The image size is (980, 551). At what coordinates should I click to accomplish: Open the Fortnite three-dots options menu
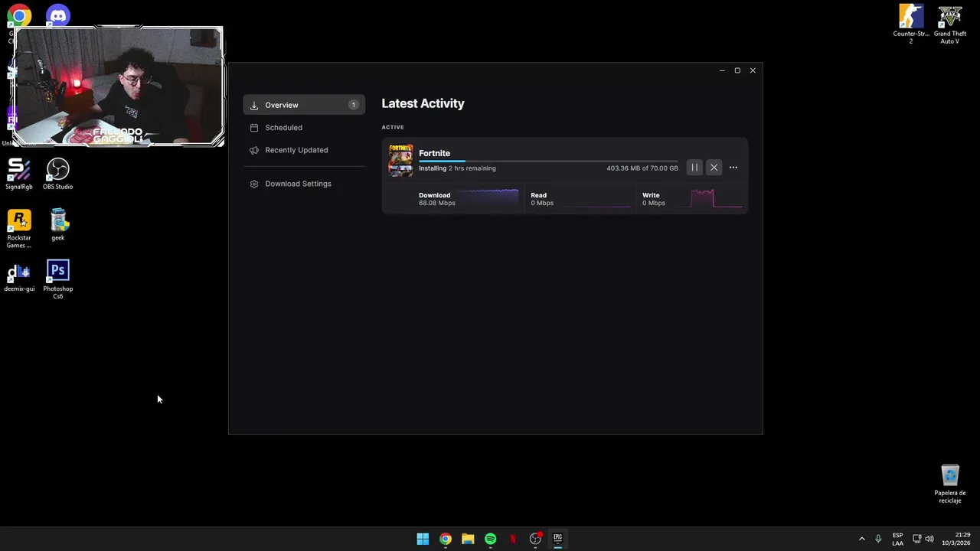point(733,168)
